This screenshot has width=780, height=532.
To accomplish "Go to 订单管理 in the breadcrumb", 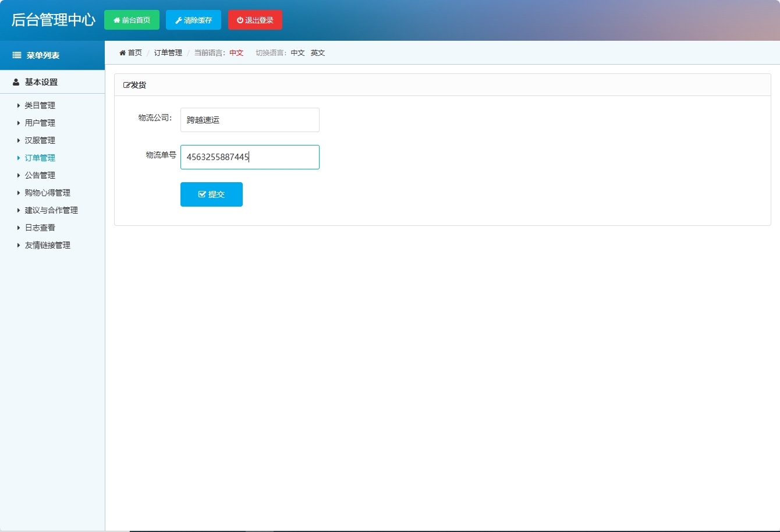I will coord(168,53).
